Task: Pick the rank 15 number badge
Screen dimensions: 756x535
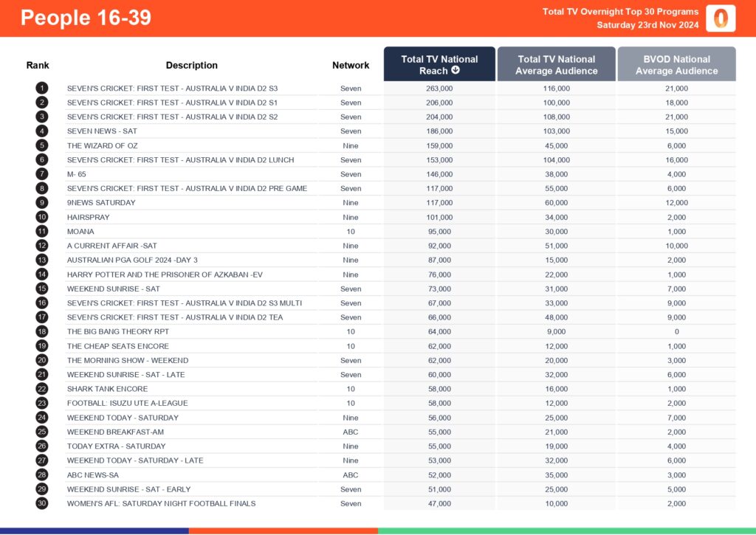Action: [x=42, y=289]
